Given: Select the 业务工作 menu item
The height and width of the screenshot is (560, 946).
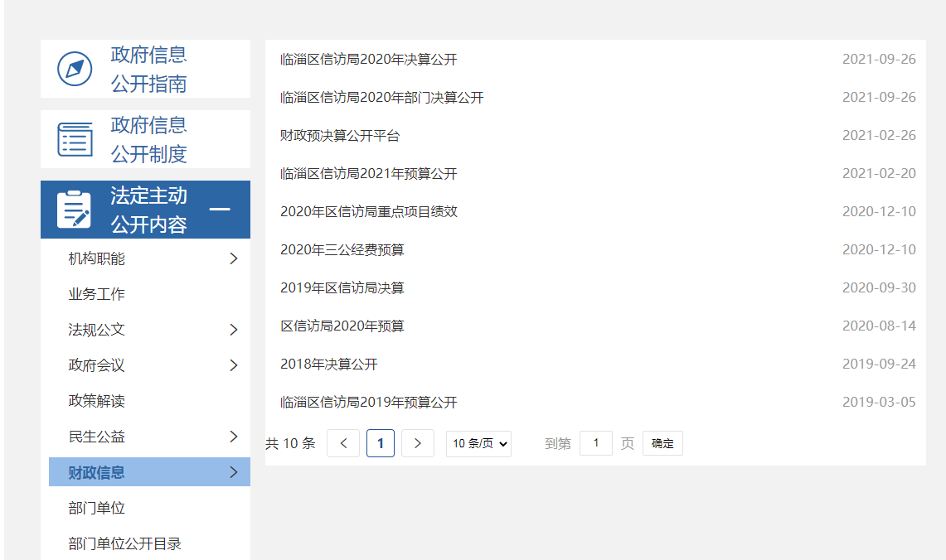Looking at the screenshot, I should point(97,294).
